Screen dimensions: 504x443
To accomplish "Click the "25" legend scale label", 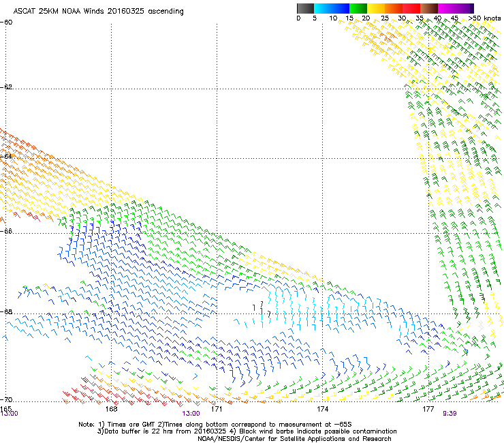I will (x=385, y=18).
